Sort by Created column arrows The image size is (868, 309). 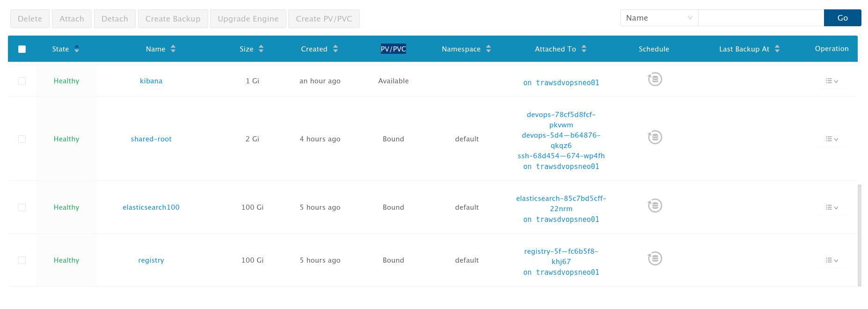pos(335,49)
